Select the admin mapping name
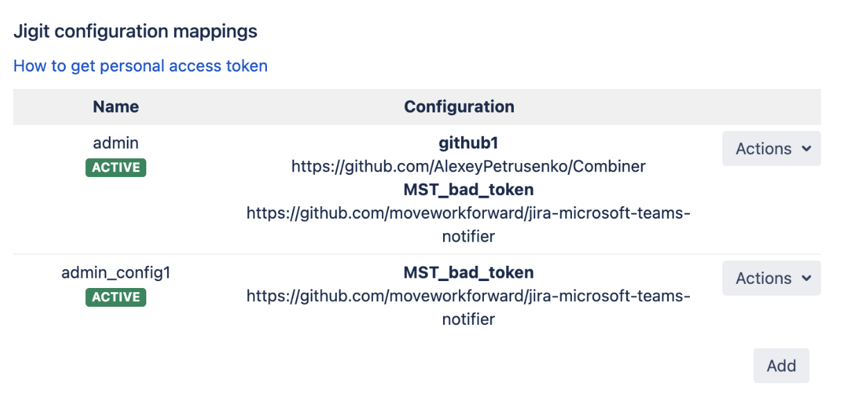The width and height of the screenshot is (868, 415). (x=116, y=143)
